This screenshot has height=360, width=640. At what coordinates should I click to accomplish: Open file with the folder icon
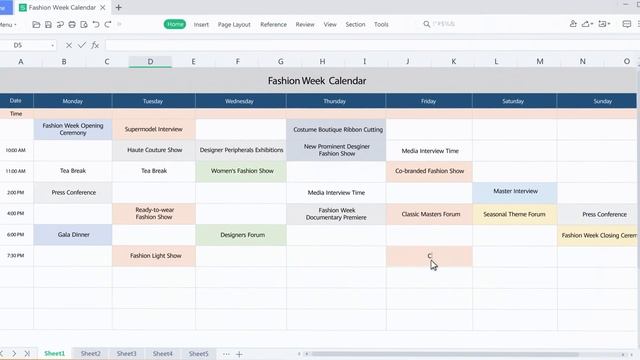click(36, 24)
